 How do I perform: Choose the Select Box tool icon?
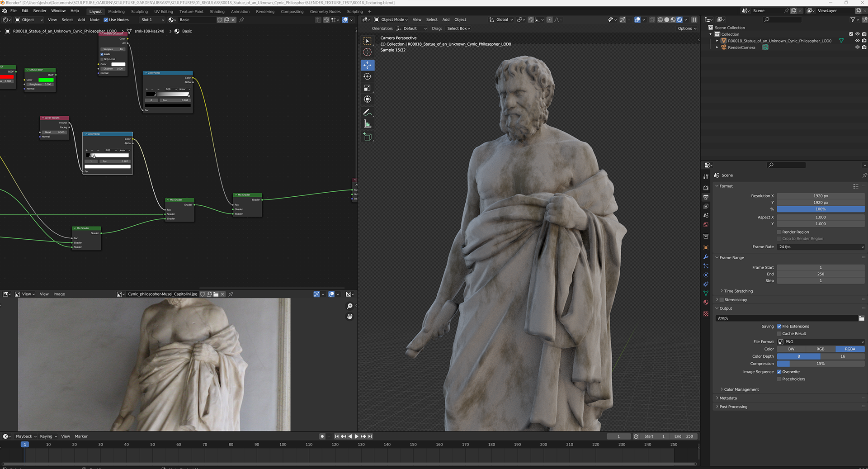click(367, 41)
